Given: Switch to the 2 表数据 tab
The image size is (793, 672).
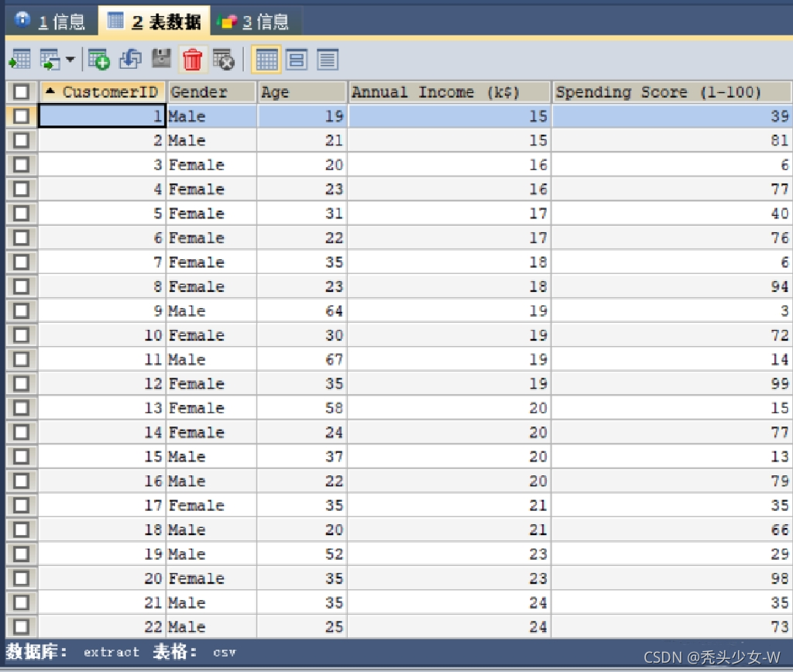Looking at the screenshot, I should 154,21.
